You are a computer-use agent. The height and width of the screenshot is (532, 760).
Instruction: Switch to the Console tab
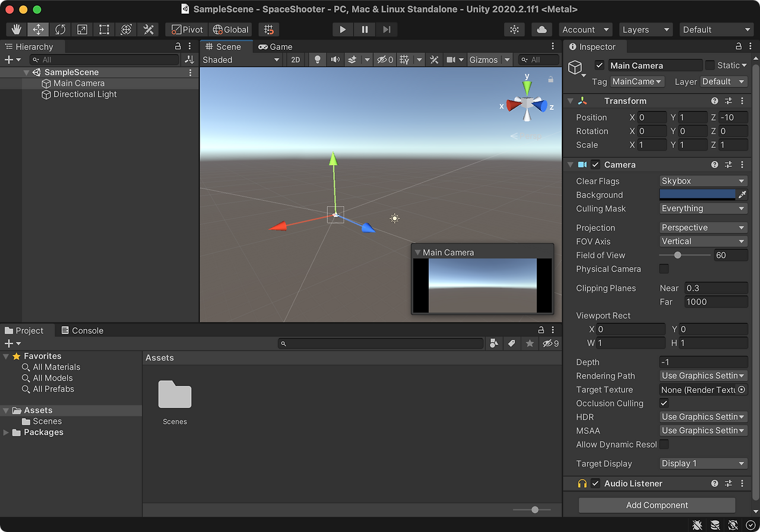point(83,331)
